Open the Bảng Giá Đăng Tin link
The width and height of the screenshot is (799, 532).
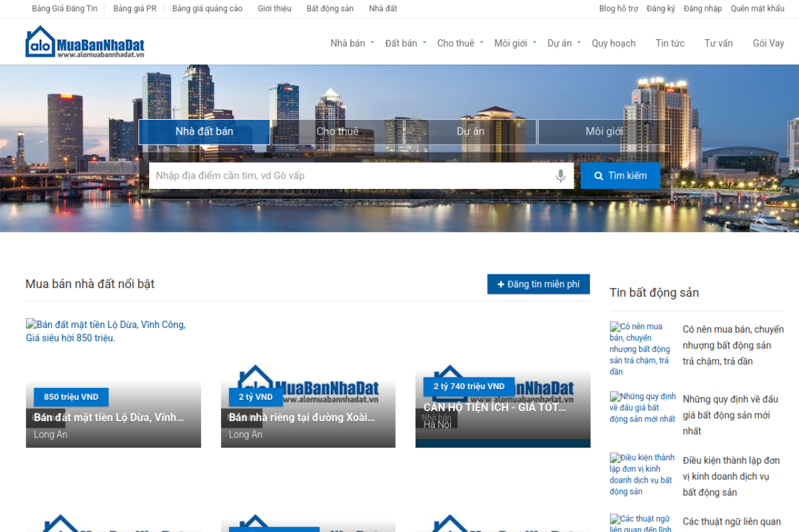[64, 9]
